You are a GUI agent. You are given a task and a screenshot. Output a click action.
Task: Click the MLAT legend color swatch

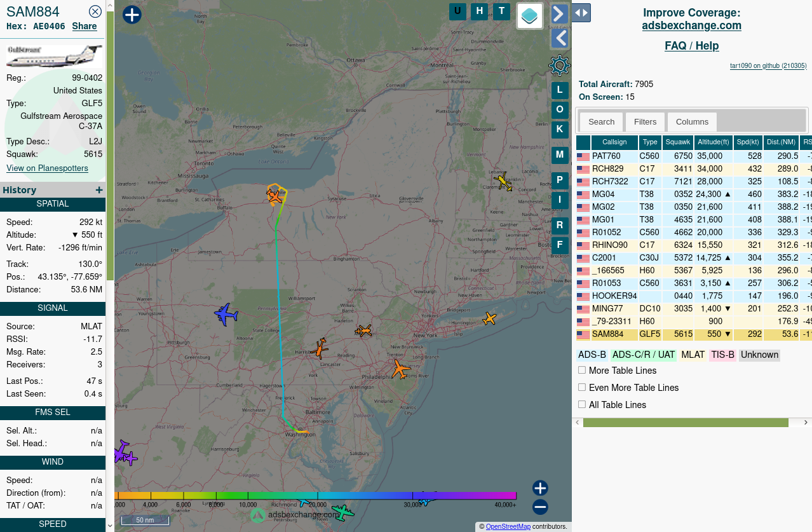pyautogui.click(x=693, y=355)
